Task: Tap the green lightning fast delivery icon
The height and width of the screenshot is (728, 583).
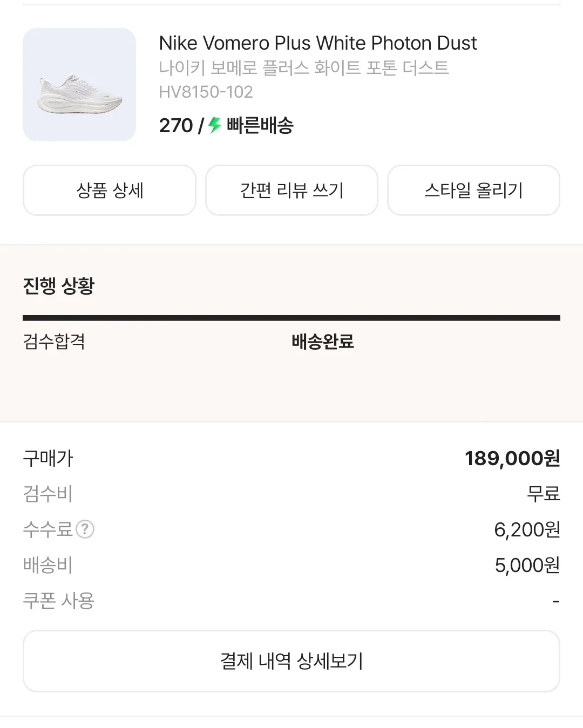Action: click(x=215, y=125)
